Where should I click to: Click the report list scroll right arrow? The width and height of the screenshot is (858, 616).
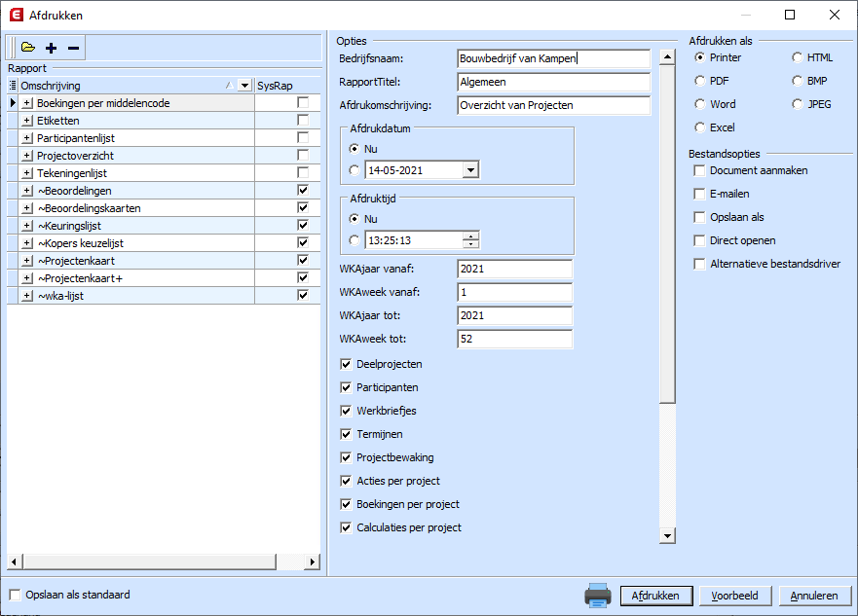point(312,562)
